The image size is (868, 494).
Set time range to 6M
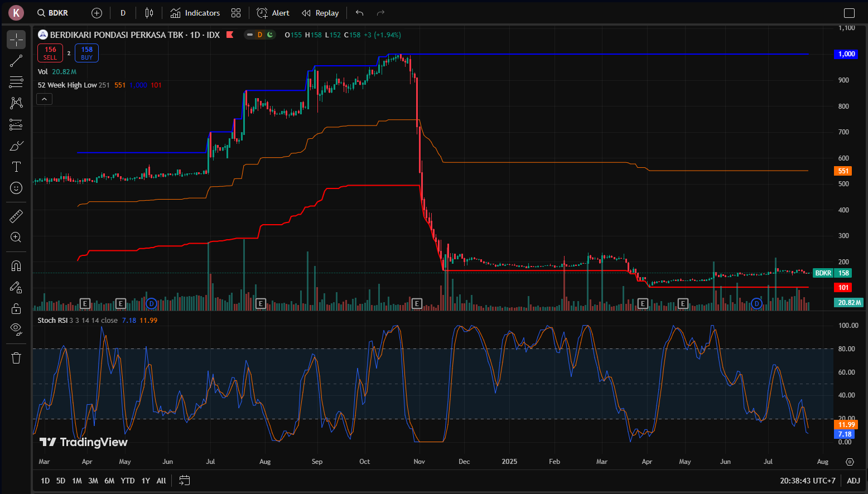coord(109,481)
